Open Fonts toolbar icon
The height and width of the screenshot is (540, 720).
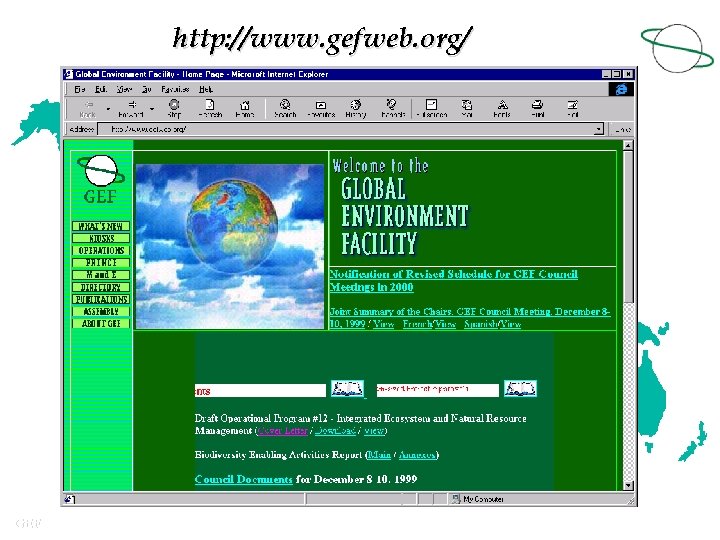point(502,109)
